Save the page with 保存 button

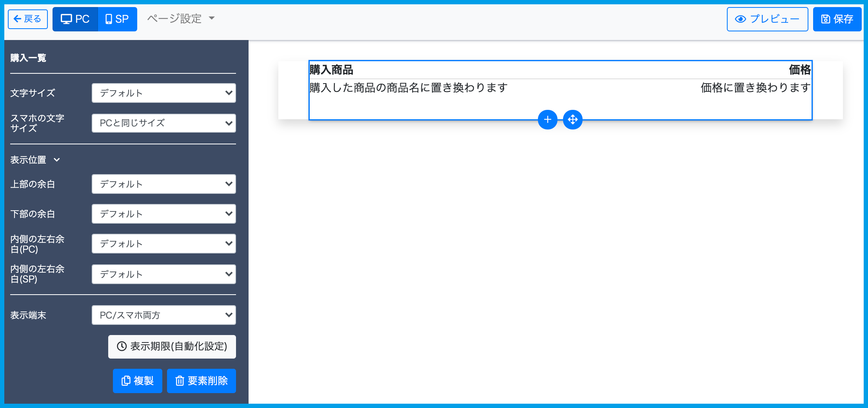point(837,19)
